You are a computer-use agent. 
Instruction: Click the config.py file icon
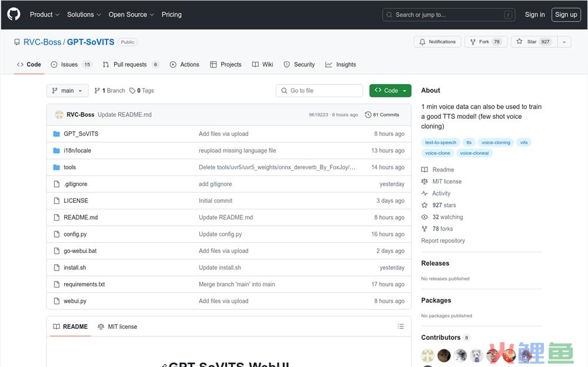point(56,234)
